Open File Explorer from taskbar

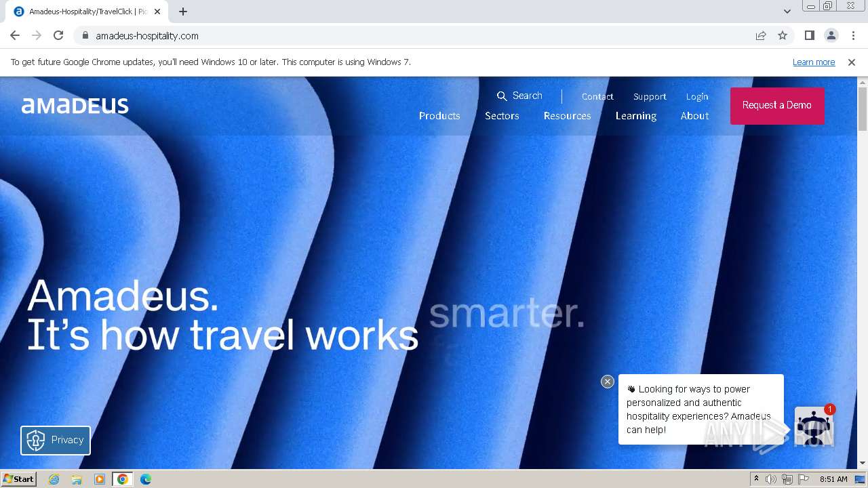tap(77, 479)
